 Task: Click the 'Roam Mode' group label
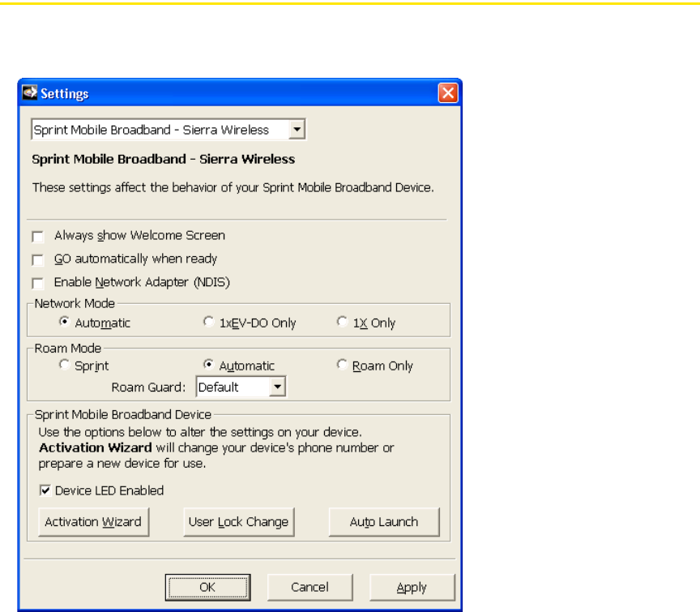68,349
